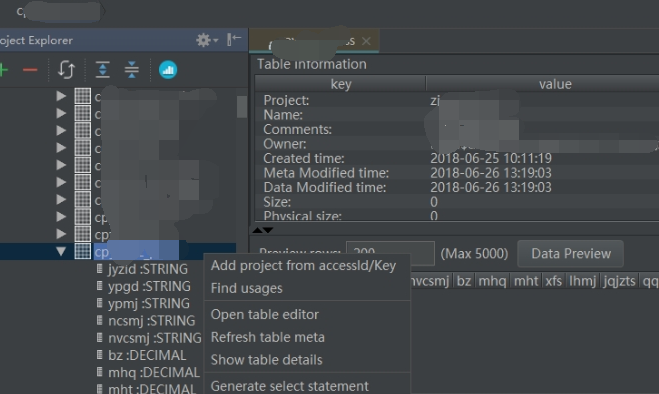Click the Data Preview button
The height and width of the screenshot is (394, 659).
click(570, 254)
